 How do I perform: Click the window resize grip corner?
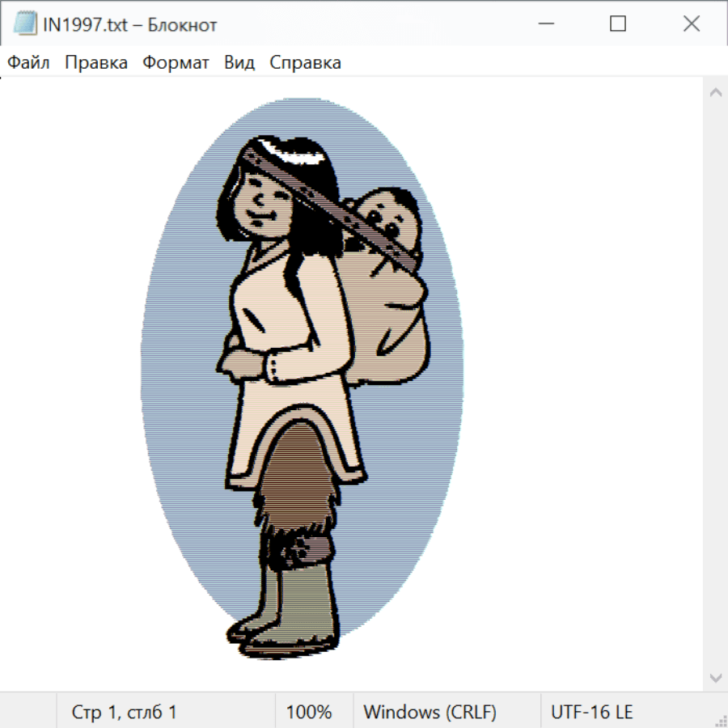720,720
